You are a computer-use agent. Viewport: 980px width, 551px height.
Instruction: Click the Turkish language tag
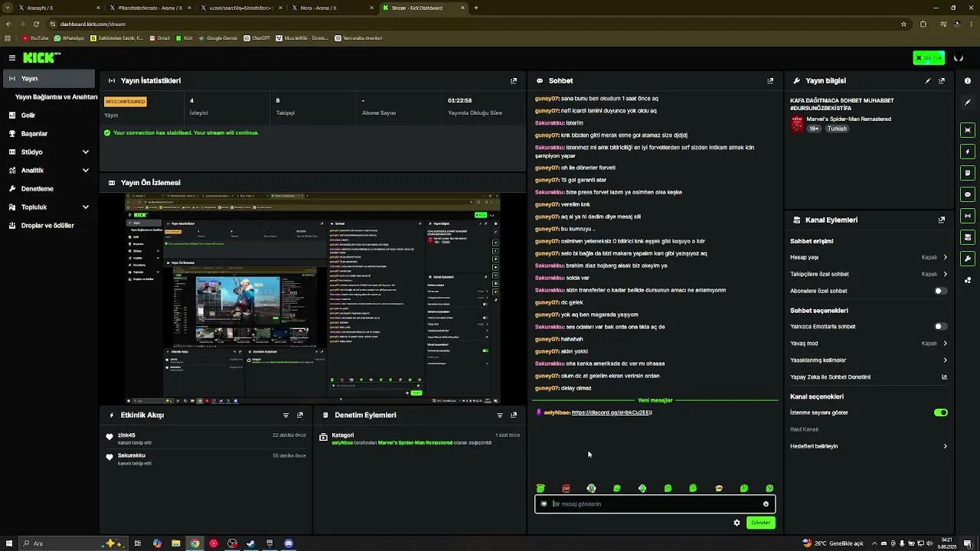coord(837,129)
